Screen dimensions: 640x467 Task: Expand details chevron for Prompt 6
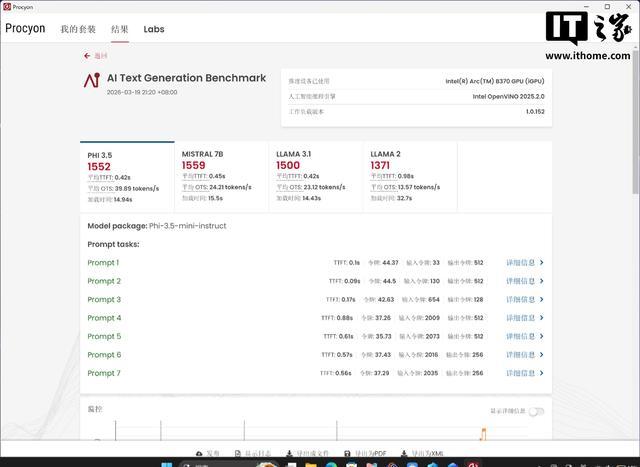point(542,355)
